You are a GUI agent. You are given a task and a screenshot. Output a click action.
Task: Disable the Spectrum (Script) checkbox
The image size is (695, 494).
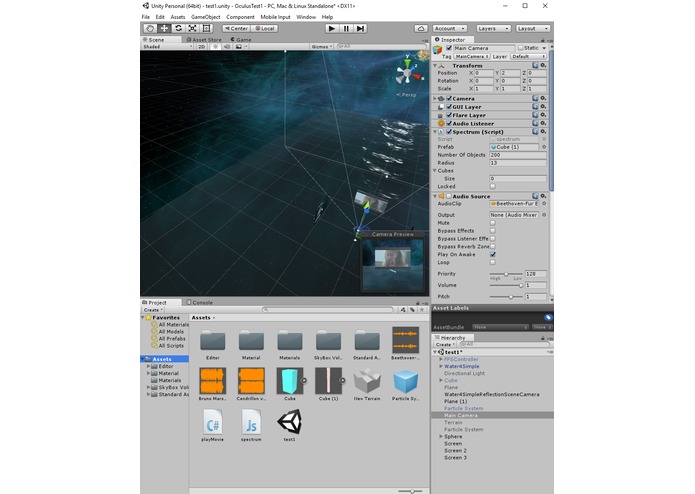[449, 132]
